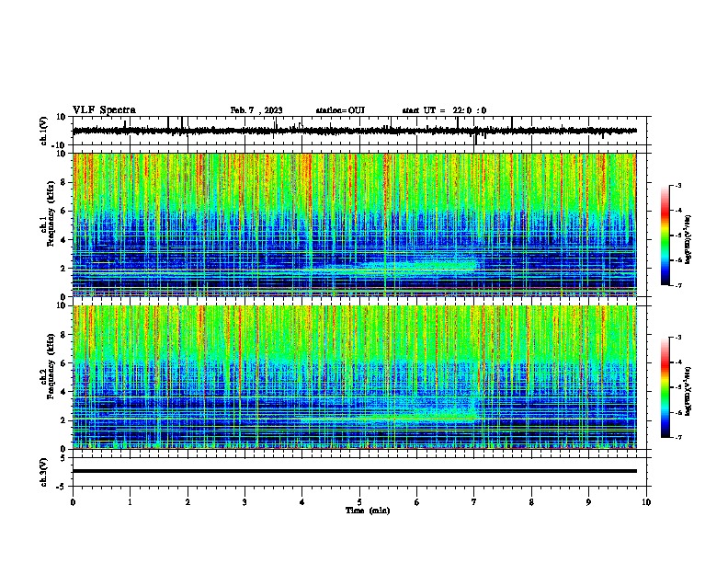728x563 pixels.
Task: Click time axis tick label '4'
Action: point(302,502)
